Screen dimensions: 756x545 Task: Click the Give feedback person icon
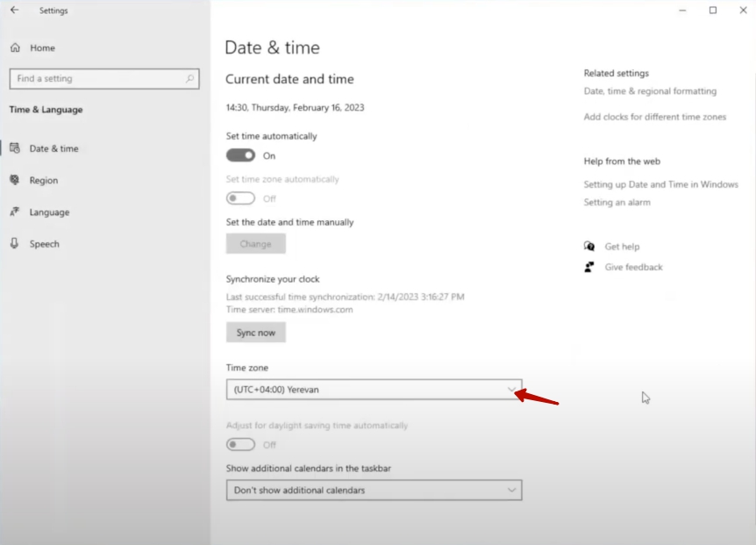tap(590, 267)
